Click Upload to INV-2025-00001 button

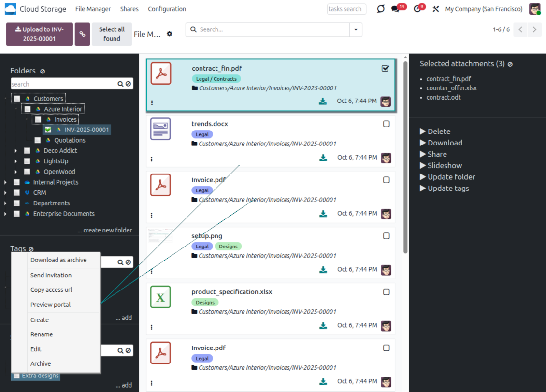[x=39, y=34]
